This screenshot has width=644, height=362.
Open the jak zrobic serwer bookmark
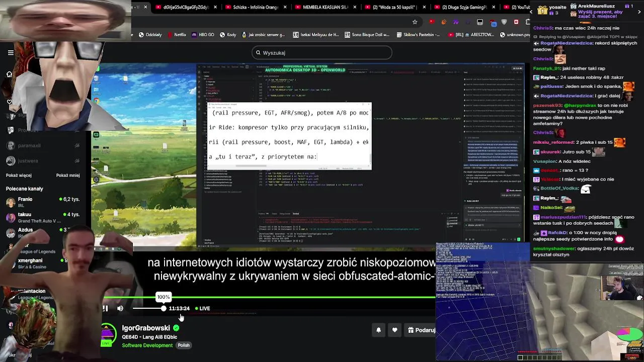(x=263, y=35)
